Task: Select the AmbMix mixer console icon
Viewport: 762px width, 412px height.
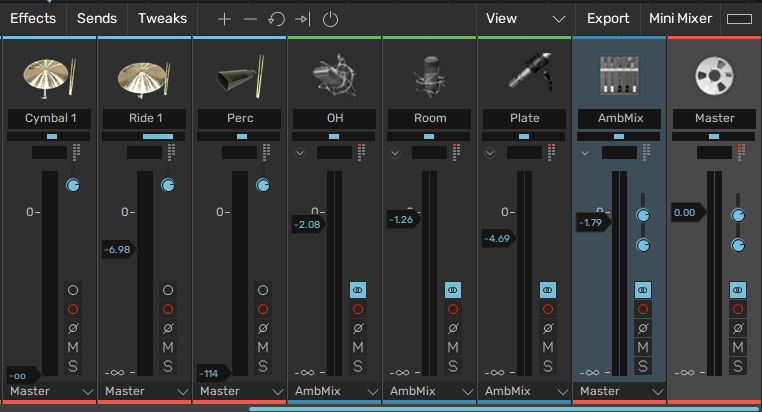Action: [x=619, y=76]
